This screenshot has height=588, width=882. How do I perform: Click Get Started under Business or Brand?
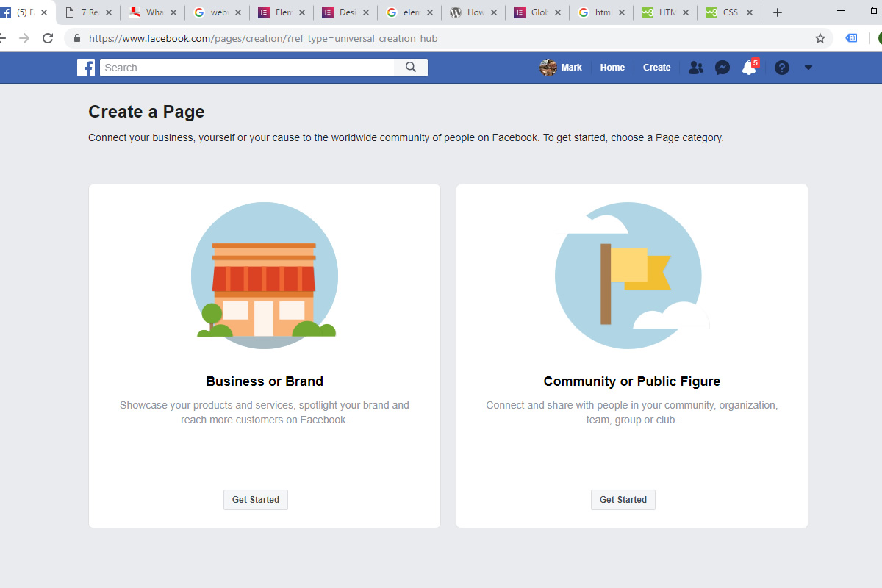(256, 500)
